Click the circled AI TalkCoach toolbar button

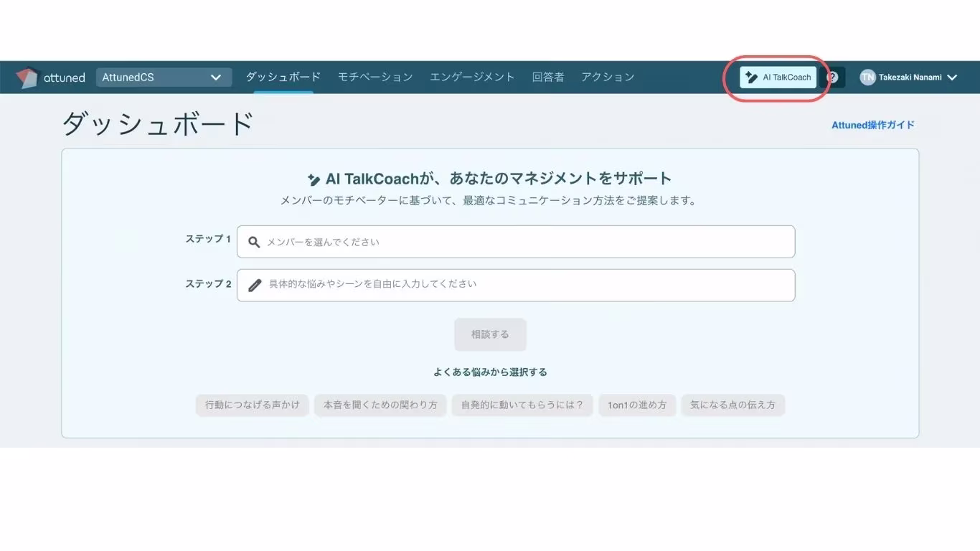(x=777, y=77)
